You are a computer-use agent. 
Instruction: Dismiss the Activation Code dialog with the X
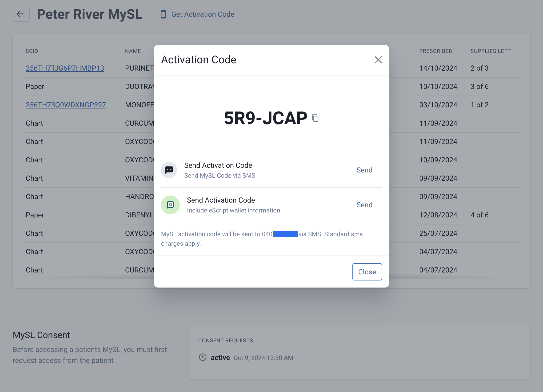point(378,60)
